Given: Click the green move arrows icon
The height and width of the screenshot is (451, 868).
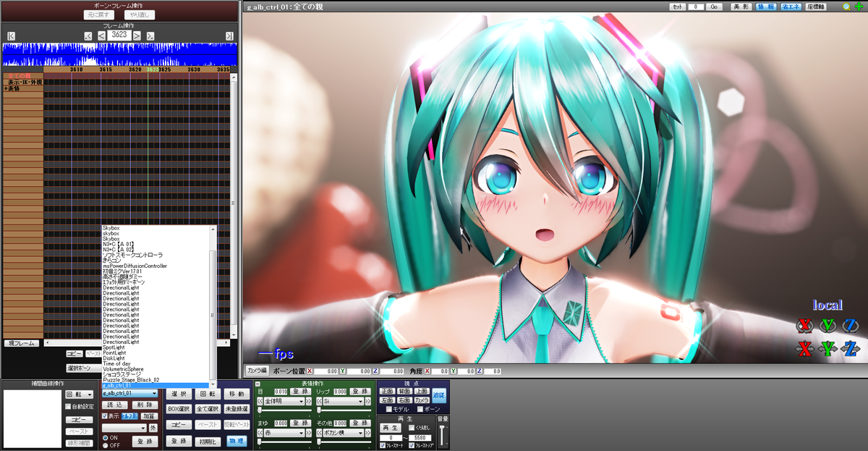Looking at the screenshot, I should coord(859,7).
